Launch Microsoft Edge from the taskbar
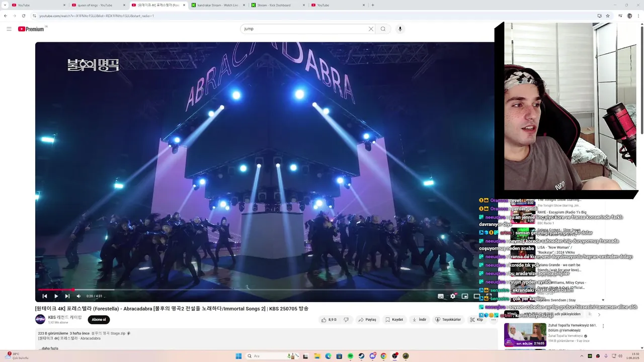Viewport: 644px width, 362px height. [x=328, y=356]
